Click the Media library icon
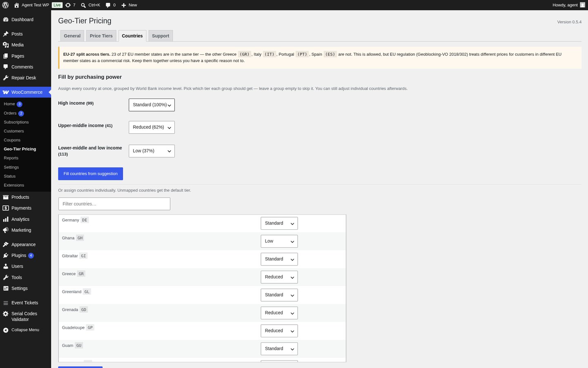The width and height of the screenshot is (588, 368). pyautogui.click(x=6, y=45)
